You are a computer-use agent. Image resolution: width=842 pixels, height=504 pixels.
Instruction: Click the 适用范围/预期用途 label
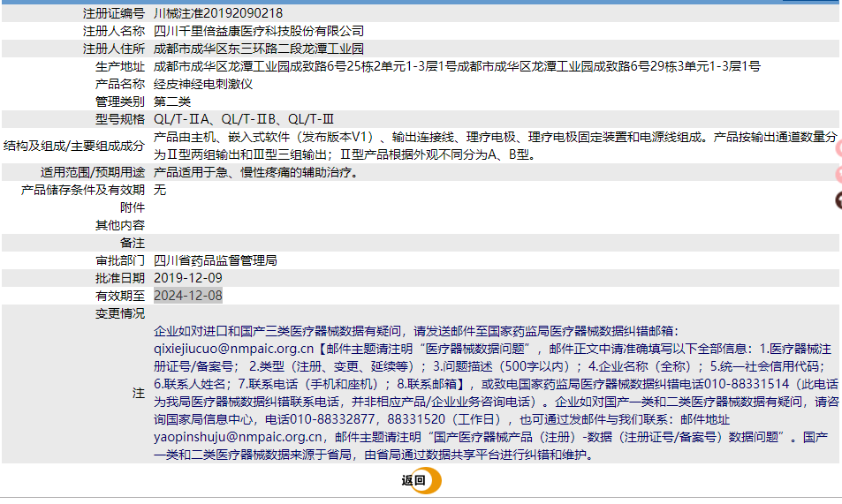point(93,172)
